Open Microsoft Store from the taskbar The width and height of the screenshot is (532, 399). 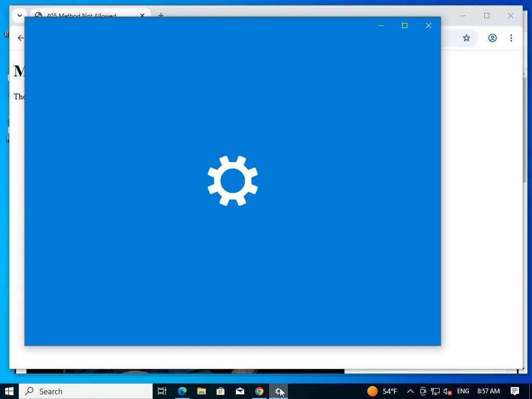click(x=220, y=391)
